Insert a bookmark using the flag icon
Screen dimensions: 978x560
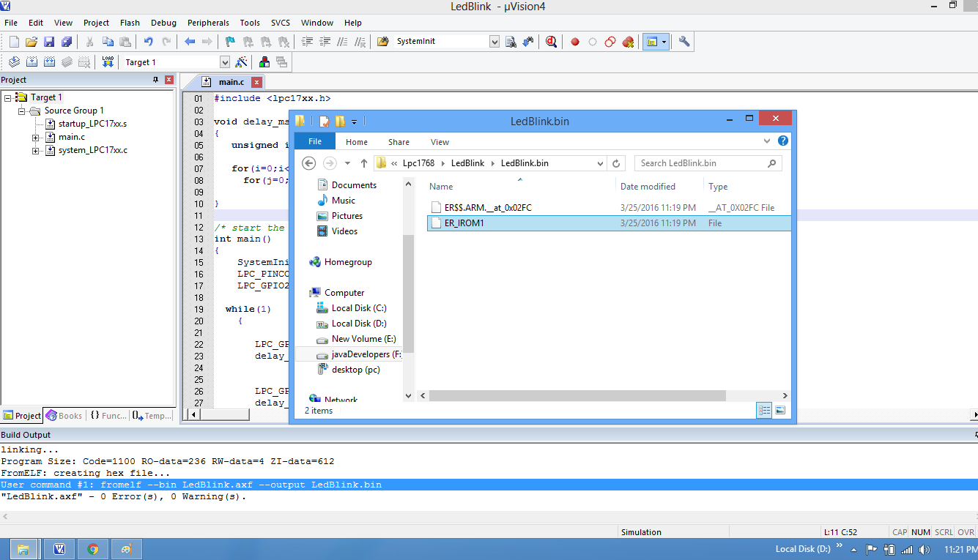coord(231,42)
